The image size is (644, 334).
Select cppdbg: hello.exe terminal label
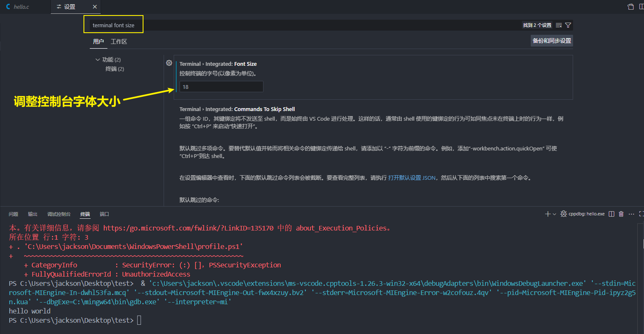coord(586,214)
